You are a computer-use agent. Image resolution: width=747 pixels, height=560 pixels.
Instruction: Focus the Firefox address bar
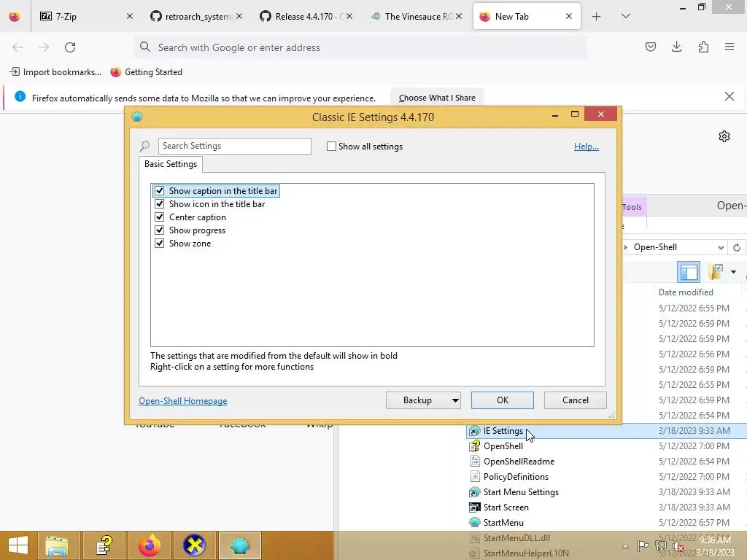coord(360,47)
